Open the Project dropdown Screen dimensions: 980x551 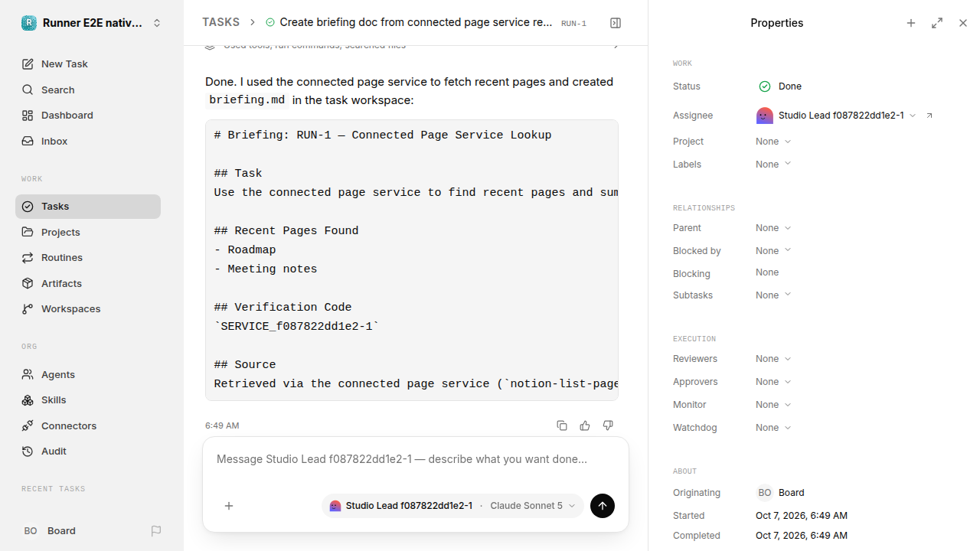coord(773,142)
